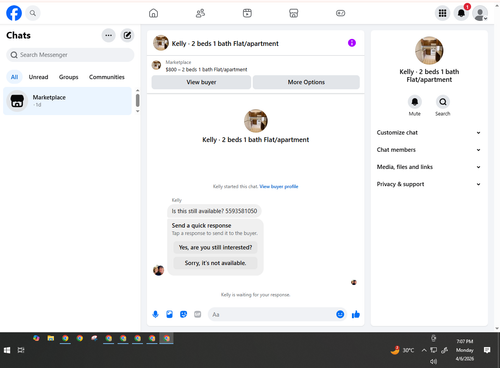Click the listing thumbnail in chat center
Viewport: 500px width, 368px height.
(256, 121)
